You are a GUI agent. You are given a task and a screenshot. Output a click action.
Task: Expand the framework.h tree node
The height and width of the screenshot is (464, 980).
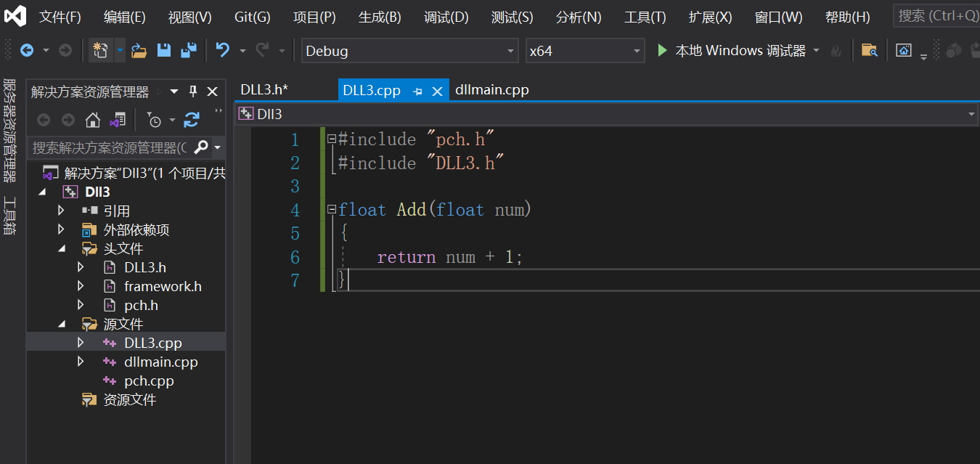[81, 286]
